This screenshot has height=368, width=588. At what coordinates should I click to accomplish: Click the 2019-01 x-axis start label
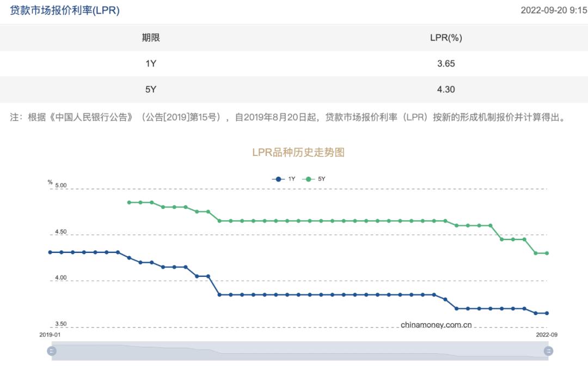[50, 334]
